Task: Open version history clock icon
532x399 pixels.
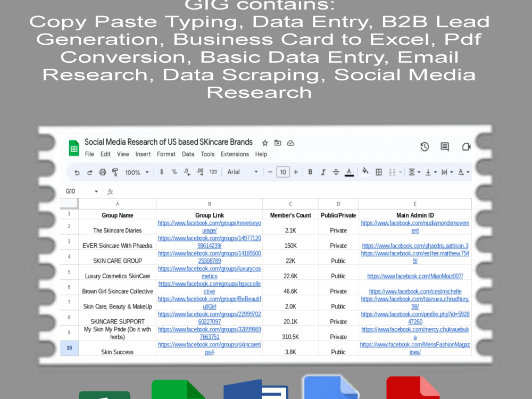Action: click(x=425, y=147)
